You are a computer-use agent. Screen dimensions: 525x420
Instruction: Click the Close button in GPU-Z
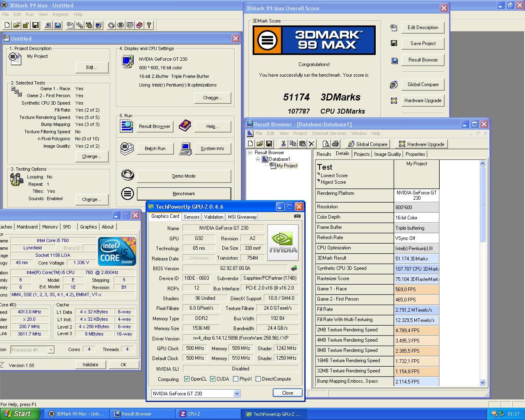click(288, 393)
